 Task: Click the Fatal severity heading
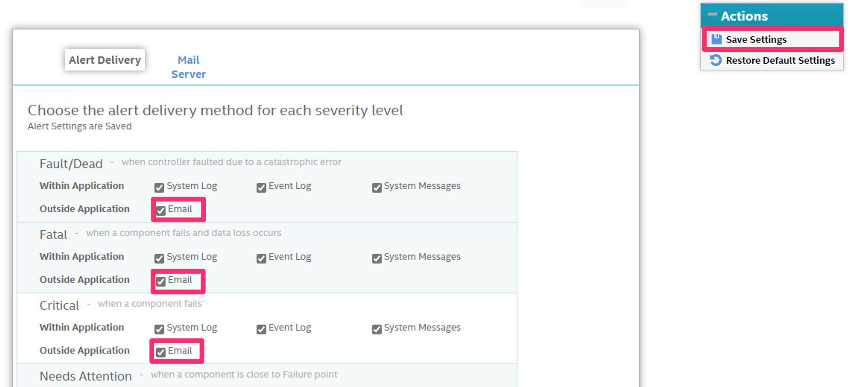(53, 235)
